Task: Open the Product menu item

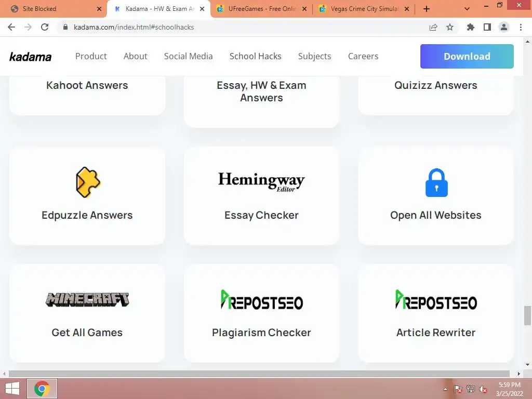Action: click(x=91, y=56)
